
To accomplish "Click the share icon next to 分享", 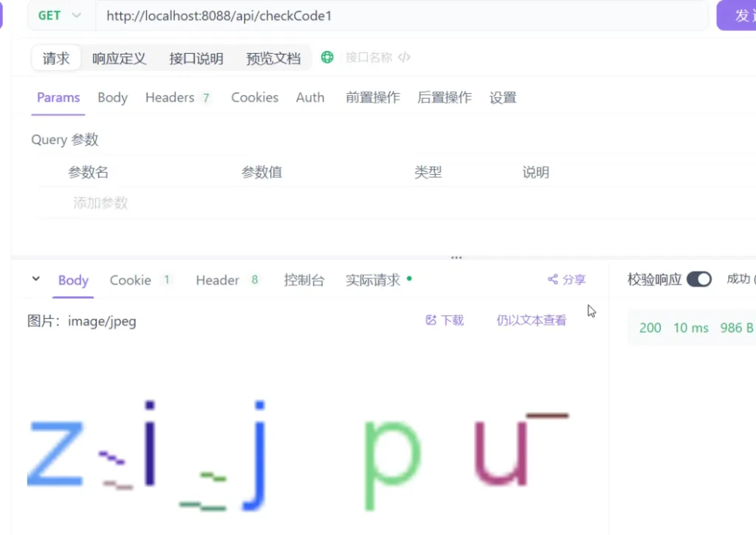I will tap(552, 280).
